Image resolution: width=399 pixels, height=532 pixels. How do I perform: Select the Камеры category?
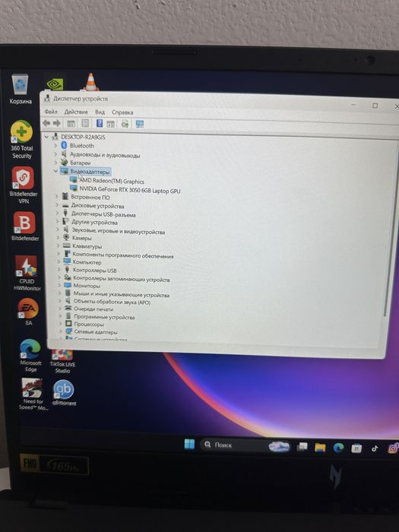(82, 238)
